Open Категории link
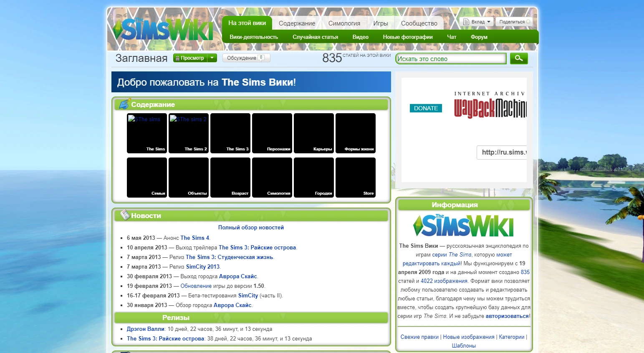Image resolution: width=644 pixels, height=353 pixels. (x=512, y=337)
